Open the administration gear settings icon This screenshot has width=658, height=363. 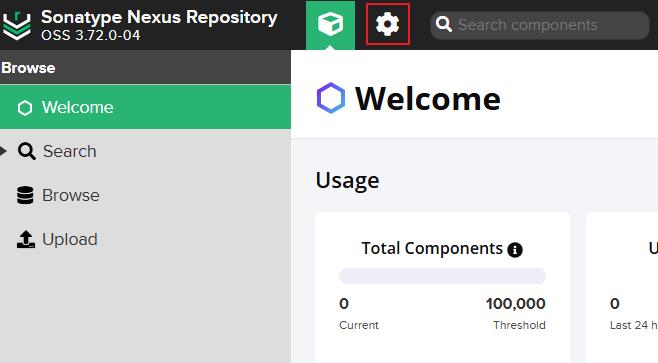click(x=387, y=24)
